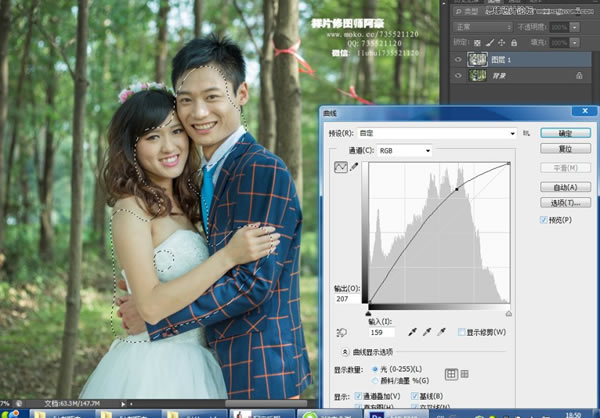Close the 曲线 dialog
600x418 pixels.
[x=584, y=111]
